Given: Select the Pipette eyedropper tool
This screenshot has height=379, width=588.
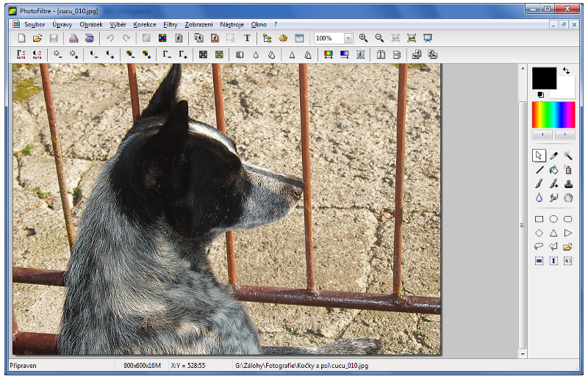Looking at the screenshot, I should (x=553, y=156).
